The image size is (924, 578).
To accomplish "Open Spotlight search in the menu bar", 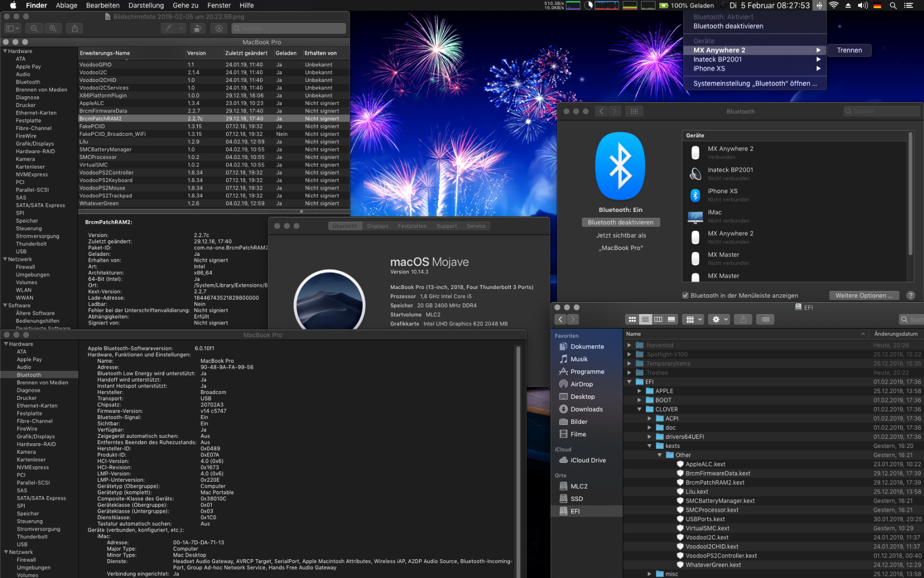I will (x=893, y=5).
